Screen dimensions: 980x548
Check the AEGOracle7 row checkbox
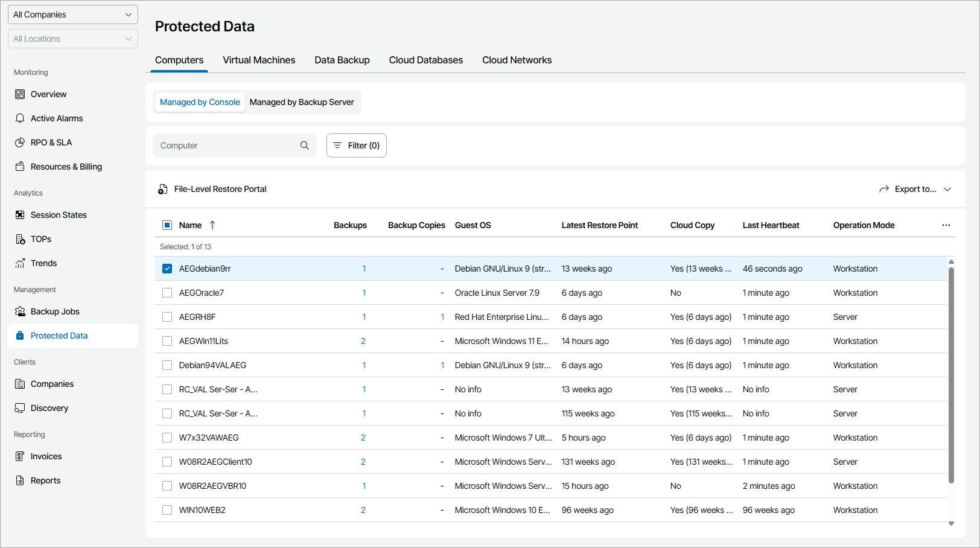[167, 293]
